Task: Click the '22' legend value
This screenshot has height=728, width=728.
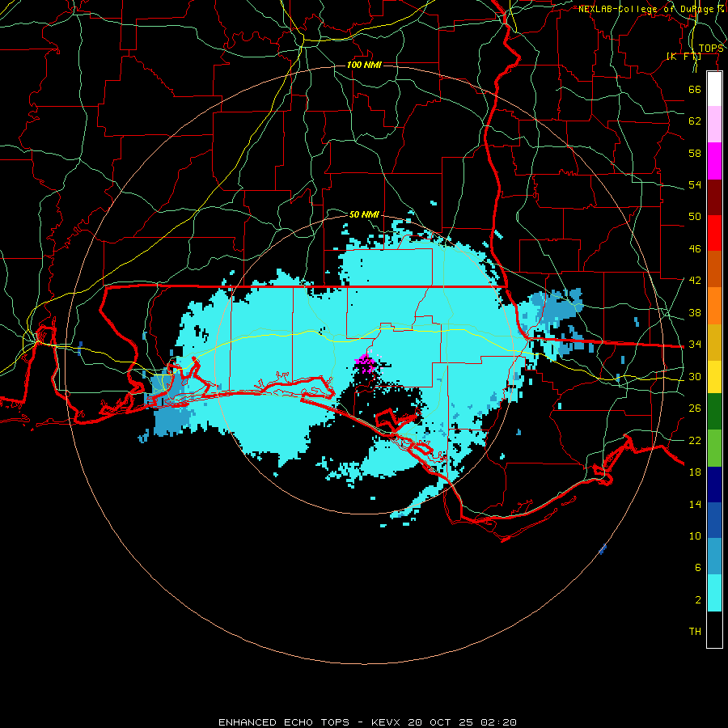Action: 695,440
